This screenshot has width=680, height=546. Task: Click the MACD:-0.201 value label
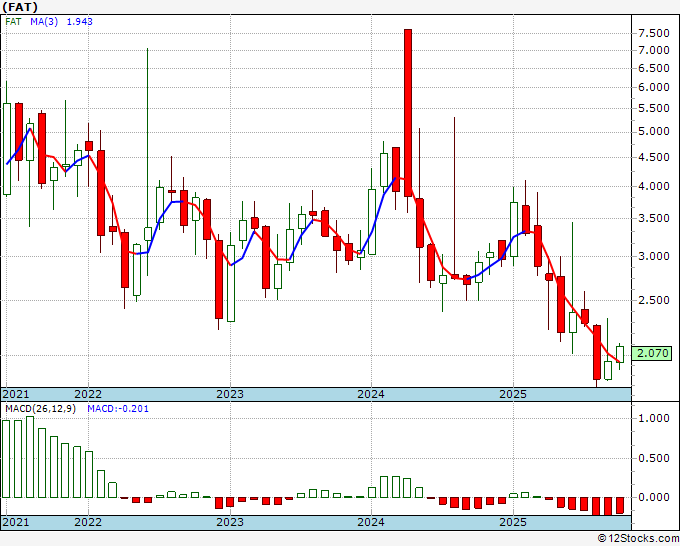[118, 409]
